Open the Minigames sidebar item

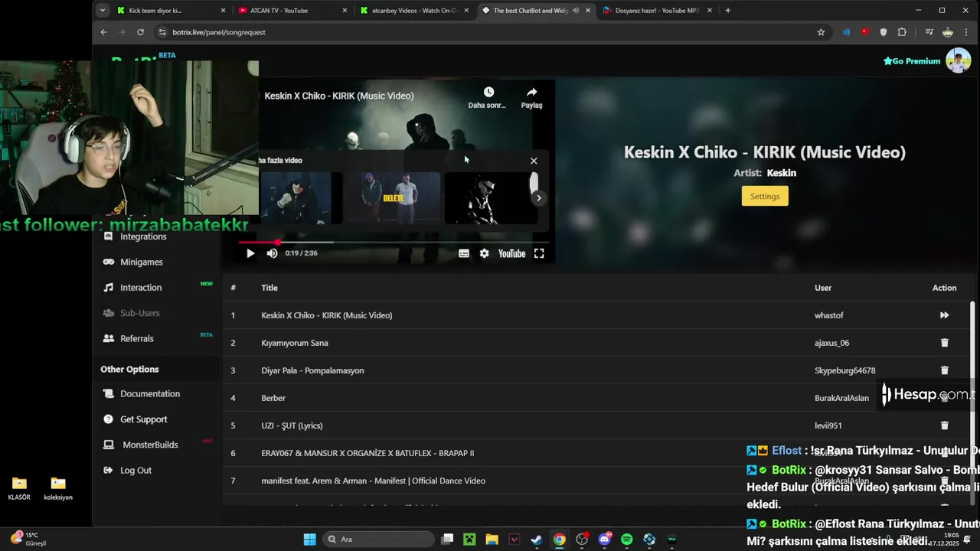pos(142,262)
